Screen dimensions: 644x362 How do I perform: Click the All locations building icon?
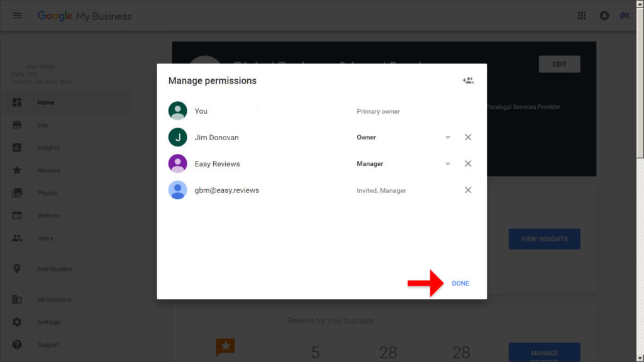[17, 299]
